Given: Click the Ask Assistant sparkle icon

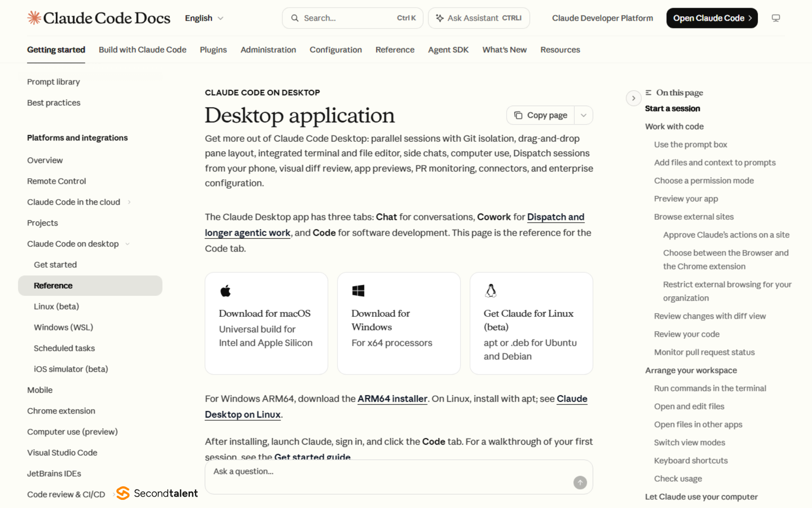Looking at the screenshot, I should pos(439,18).
